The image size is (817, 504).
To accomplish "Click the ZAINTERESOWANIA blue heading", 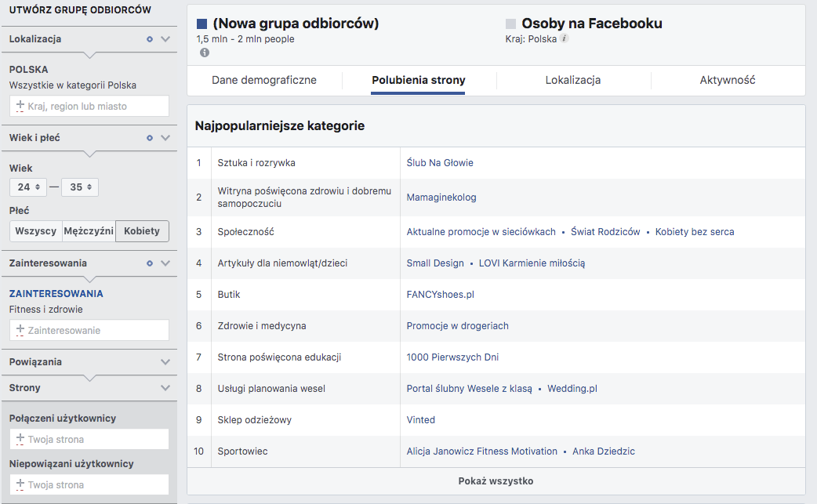I will coord(56,294).
